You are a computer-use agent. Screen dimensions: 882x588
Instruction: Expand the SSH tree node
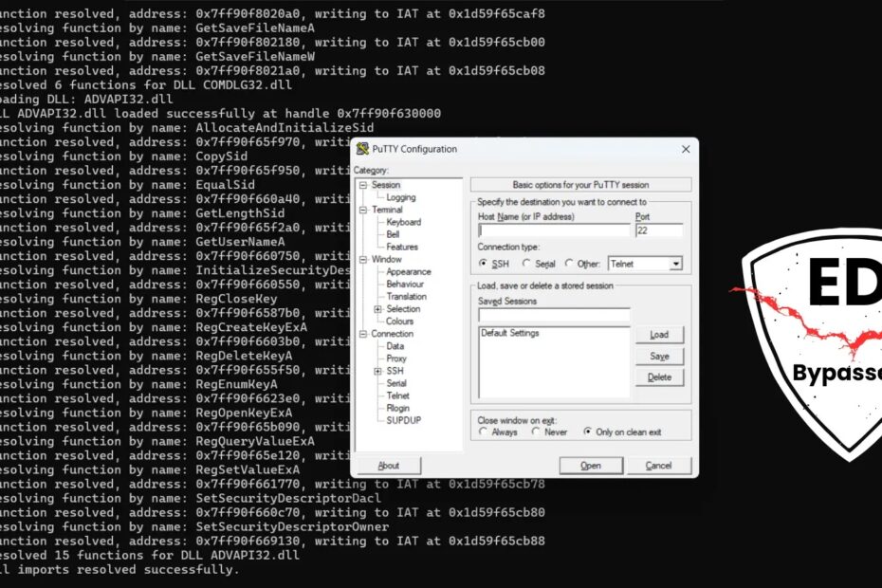pyautogui.click(x=378, y=371)
